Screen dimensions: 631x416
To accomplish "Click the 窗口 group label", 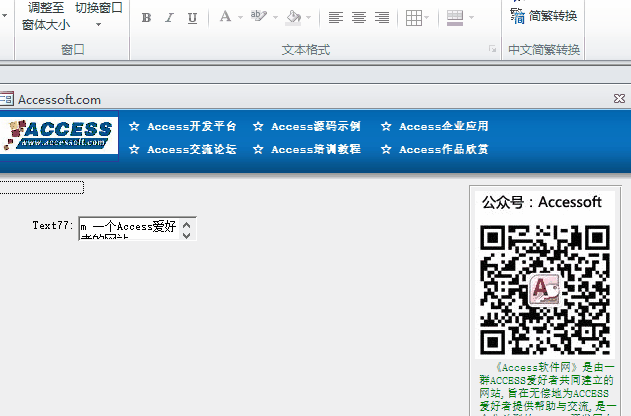I will 72,50.
